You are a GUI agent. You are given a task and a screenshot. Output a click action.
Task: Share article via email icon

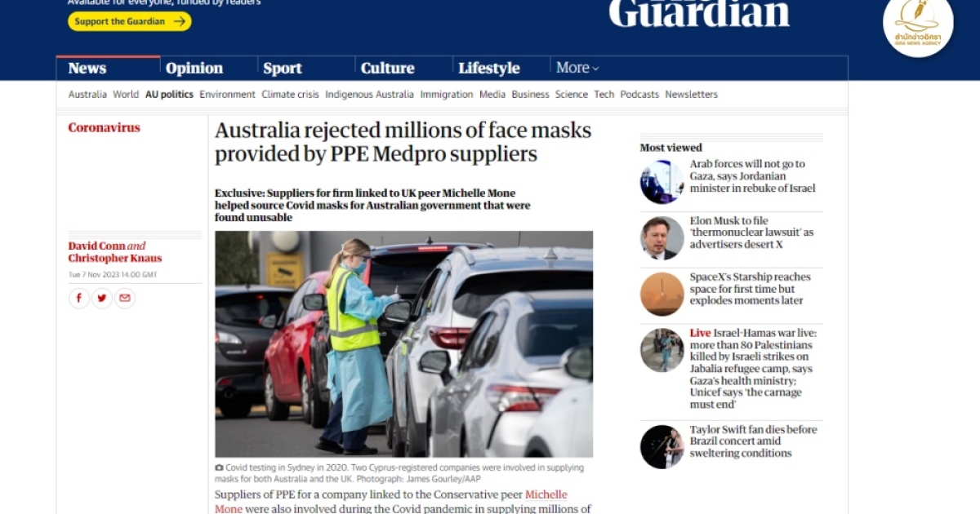(125, 299)
